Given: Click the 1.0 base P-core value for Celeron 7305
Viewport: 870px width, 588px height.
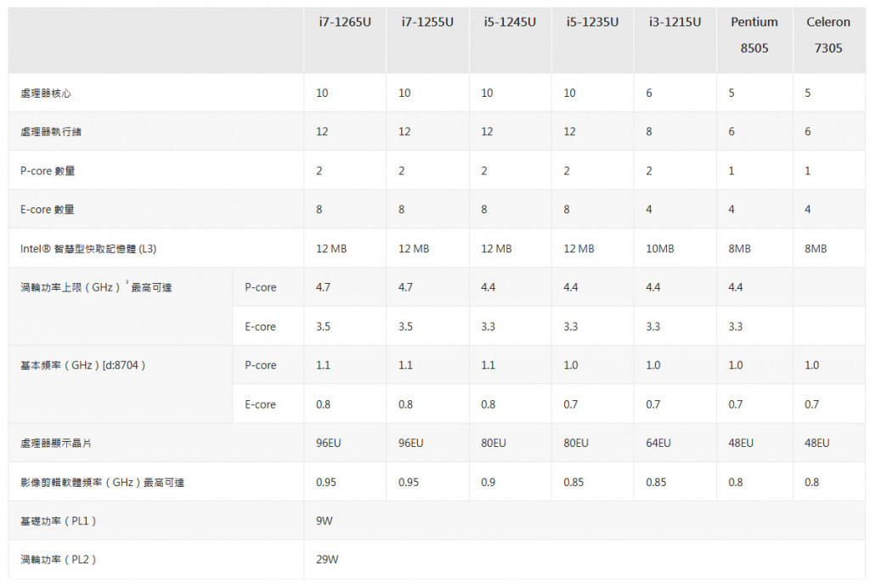Looking at the screenshot, I should tap(811, 365).
